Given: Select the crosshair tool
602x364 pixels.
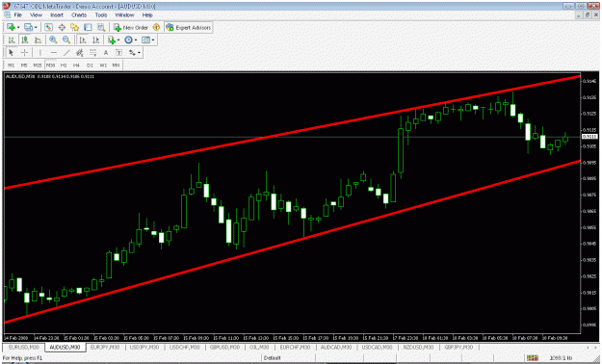Looking at the screenshot, I should (25, 53).
